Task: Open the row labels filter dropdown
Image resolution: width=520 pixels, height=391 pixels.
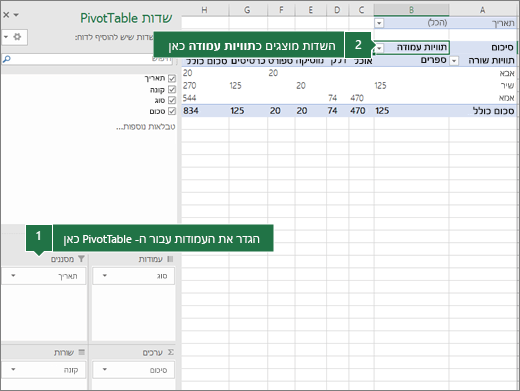Action: 454,61
